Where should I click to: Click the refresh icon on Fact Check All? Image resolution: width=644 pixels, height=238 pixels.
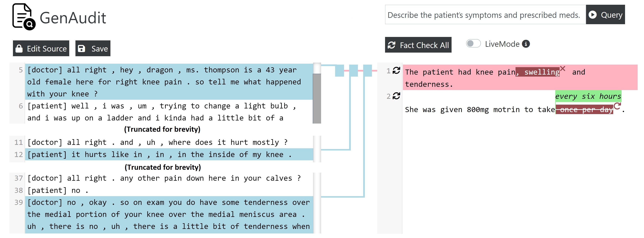(x=391, y=45)
